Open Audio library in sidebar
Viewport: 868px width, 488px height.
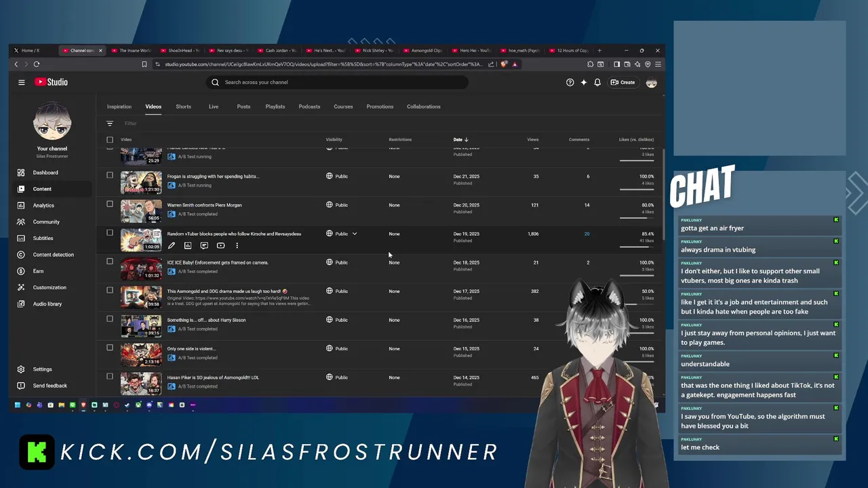[x=52, y=304]
